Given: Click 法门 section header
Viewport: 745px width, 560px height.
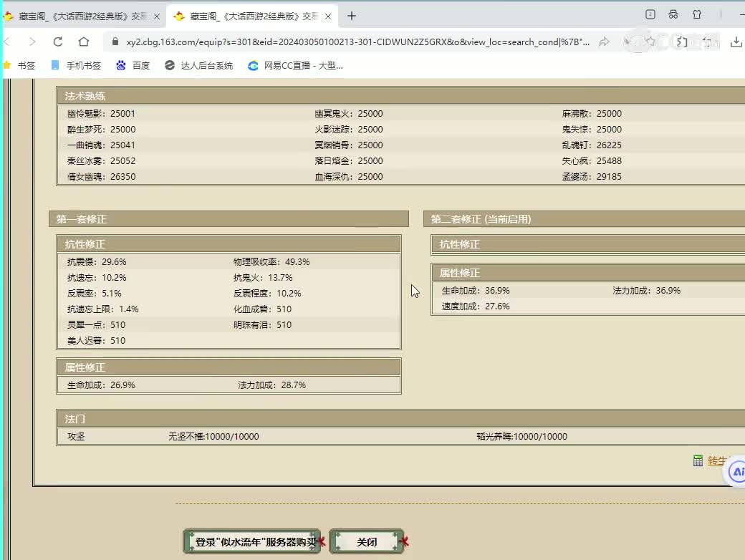Looking at the screenshot, I should [400, 419].
